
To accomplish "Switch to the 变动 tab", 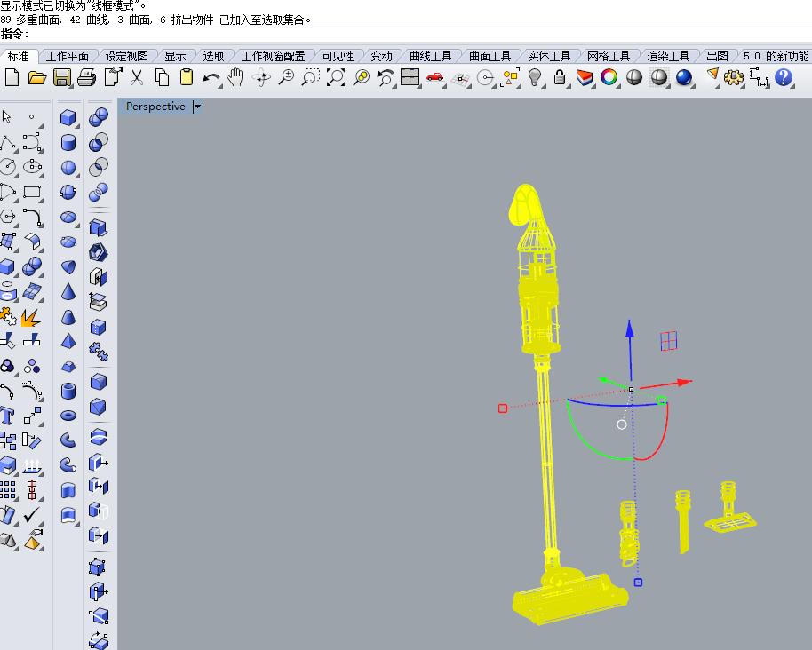I will pos(382,56).
